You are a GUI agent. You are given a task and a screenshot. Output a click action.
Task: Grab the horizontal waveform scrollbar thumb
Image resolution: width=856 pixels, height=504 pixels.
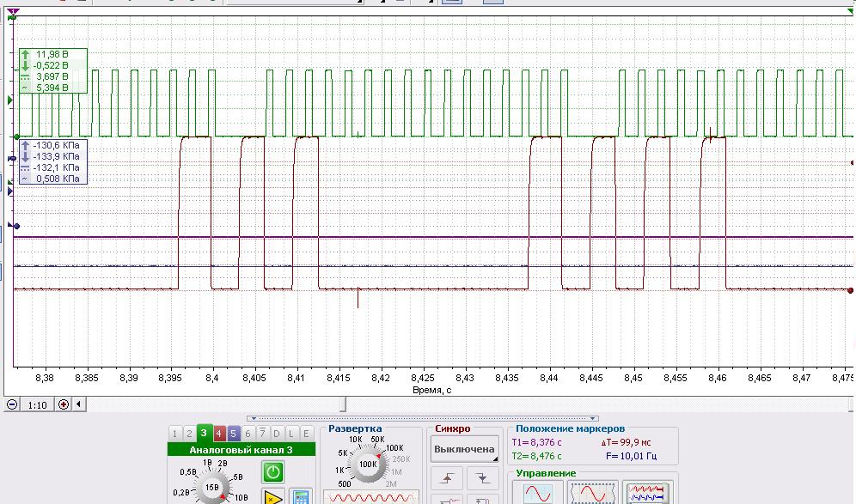point(343,404)
